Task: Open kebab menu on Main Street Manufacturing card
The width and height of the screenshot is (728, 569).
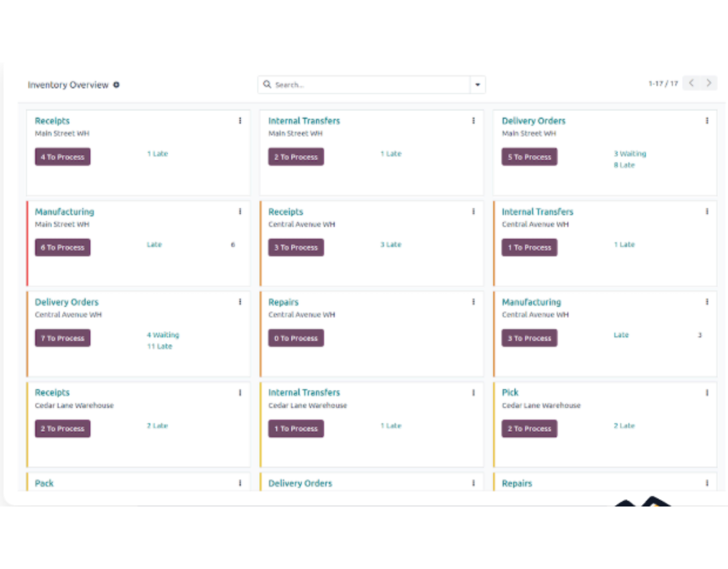Action: coord(240,211)
